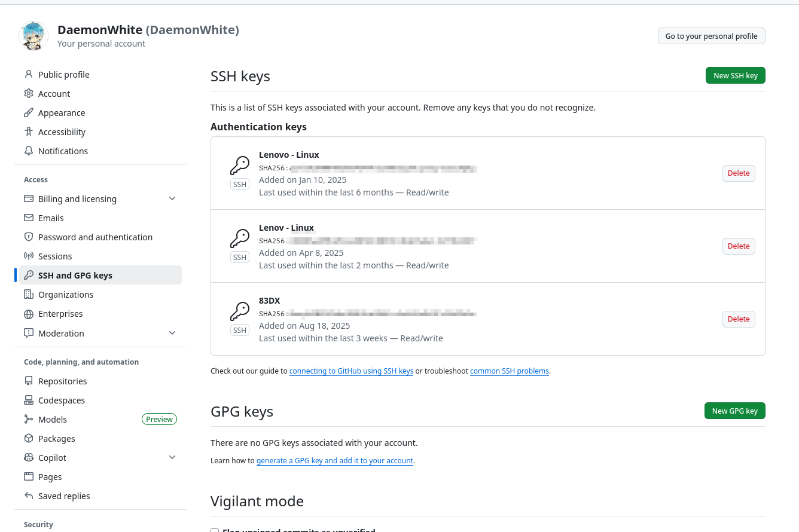This screenshot has width=799, height=532.
Task: Click the Organizations building icon
Action: click(x=28, y=295)
